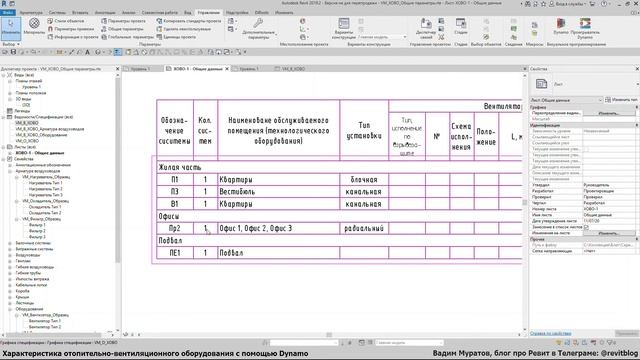
Task: Click the save icon in quick access toolbar
Action: coord(13,52)
